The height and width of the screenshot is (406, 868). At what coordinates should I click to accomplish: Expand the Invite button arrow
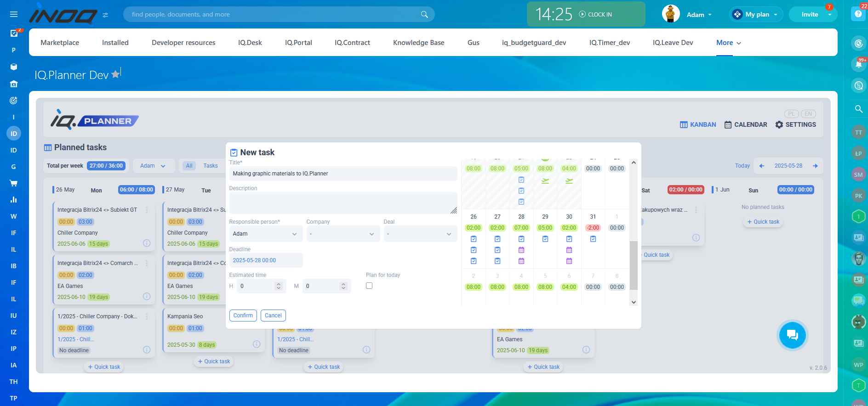click(830, 15)
